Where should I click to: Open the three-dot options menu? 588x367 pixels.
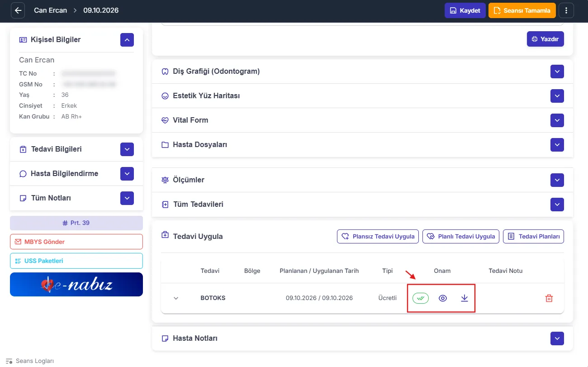pyautogui.click(x=566, y=10)
